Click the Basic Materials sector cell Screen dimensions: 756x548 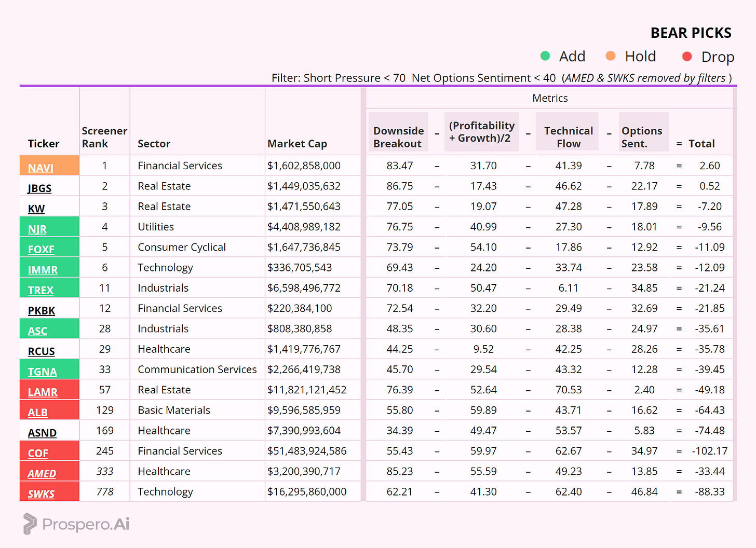(x=174, y=410)
